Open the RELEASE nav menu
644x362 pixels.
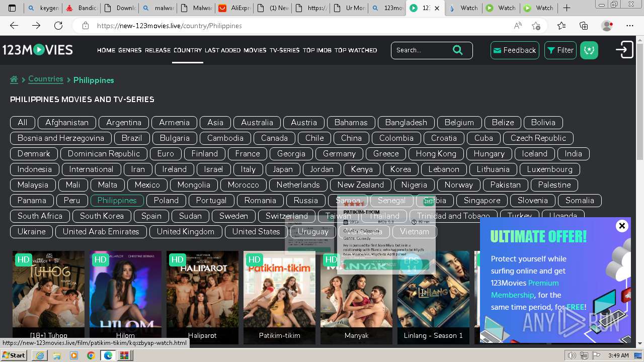pyautogui.click(x=158, y=50)
